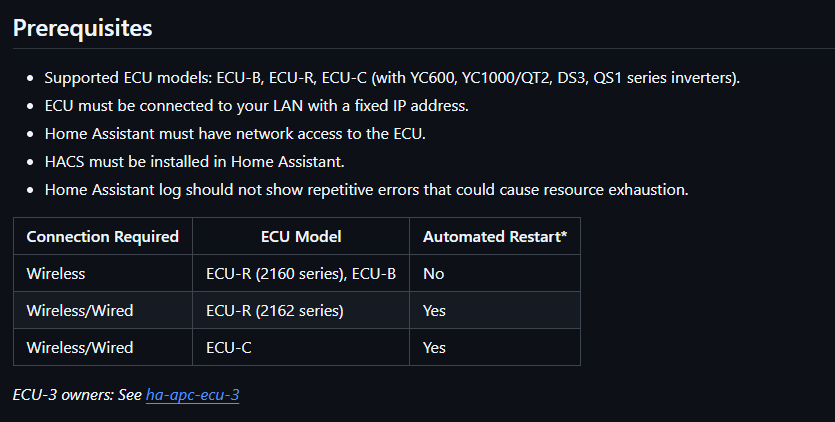The image size is (835, 422).
Task: Click Wireless/Wired in the 2162 series row
Action: pyautogui.click(x=79, y=310)
